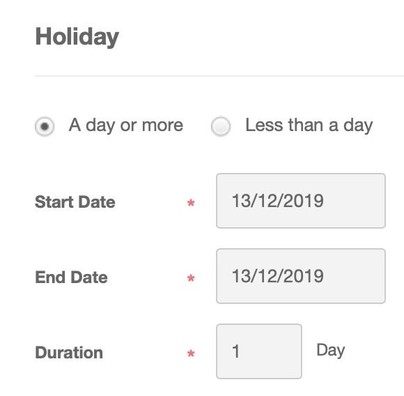Click the day '13' in Start Date field
Image resolution: width=404 pixels, height=396 pixels.
[241, 201]
